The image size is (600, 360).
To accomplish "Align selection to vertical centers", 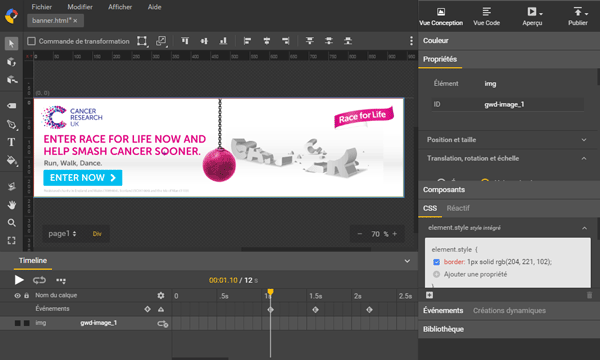I will [204, 41].
